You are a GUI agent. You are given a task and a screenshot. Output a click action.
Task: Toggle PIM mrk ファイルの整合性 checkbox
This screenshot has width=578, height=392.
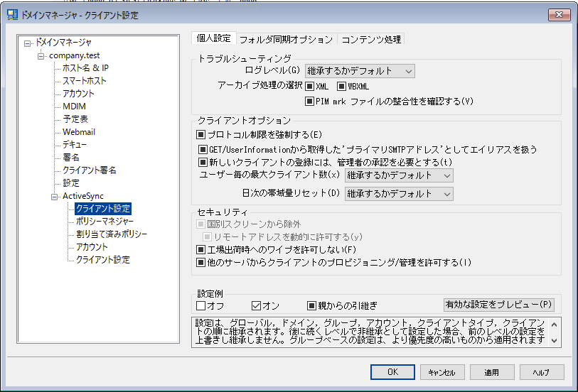(310, 101)
